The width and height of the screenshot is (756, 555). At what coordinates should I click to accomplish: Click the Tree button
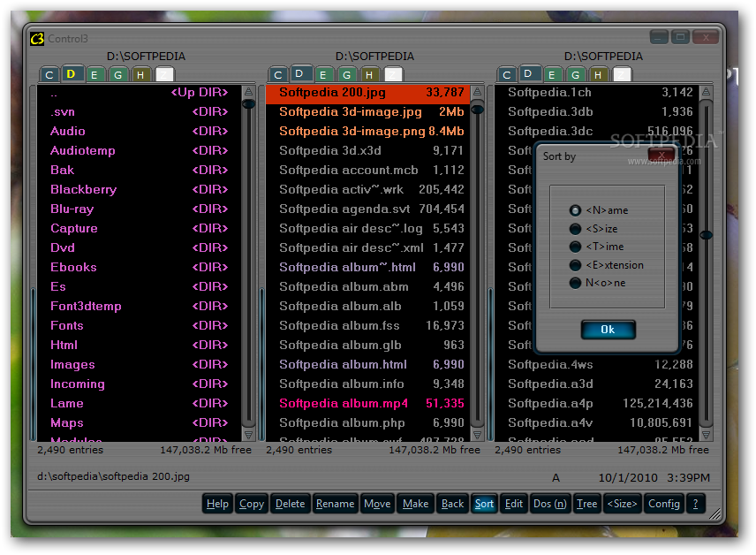(586, 504)
